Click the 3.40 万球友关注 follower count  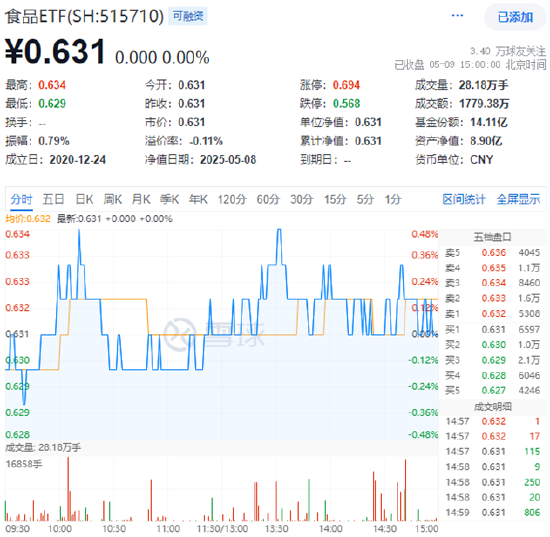pos(508,51)
